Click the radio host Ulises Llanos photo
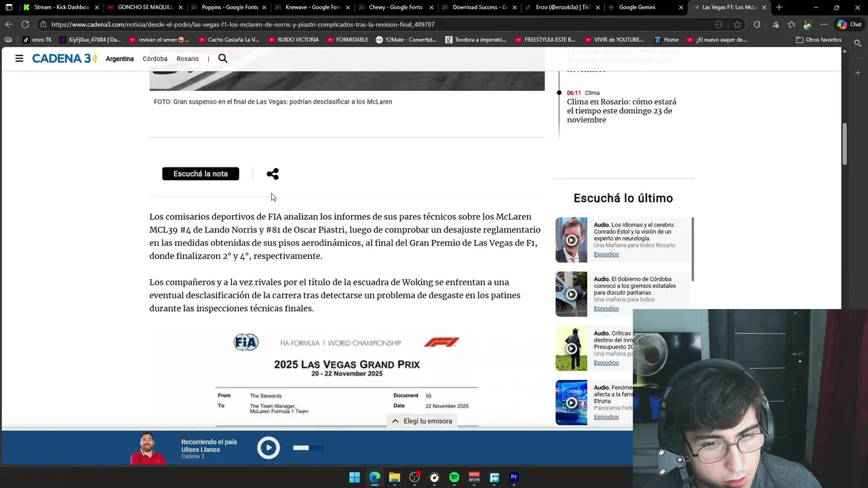868x488 pixels. pyautogui.click(x=149, y=448)
